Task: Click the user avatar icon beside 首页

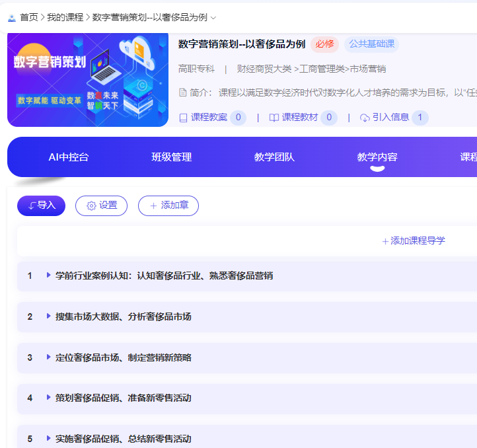Action: point(11,18)
